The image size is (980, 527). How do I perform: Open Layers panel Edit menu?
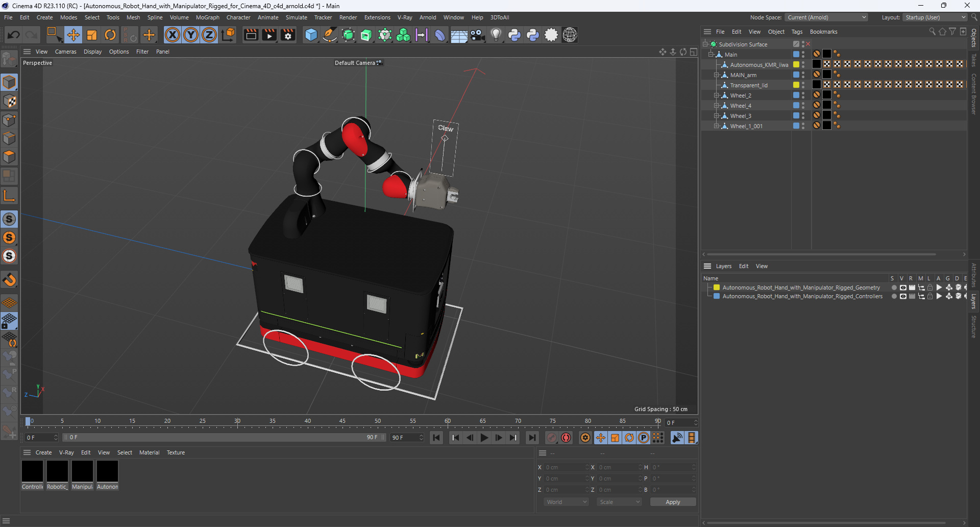coord(744,266)
